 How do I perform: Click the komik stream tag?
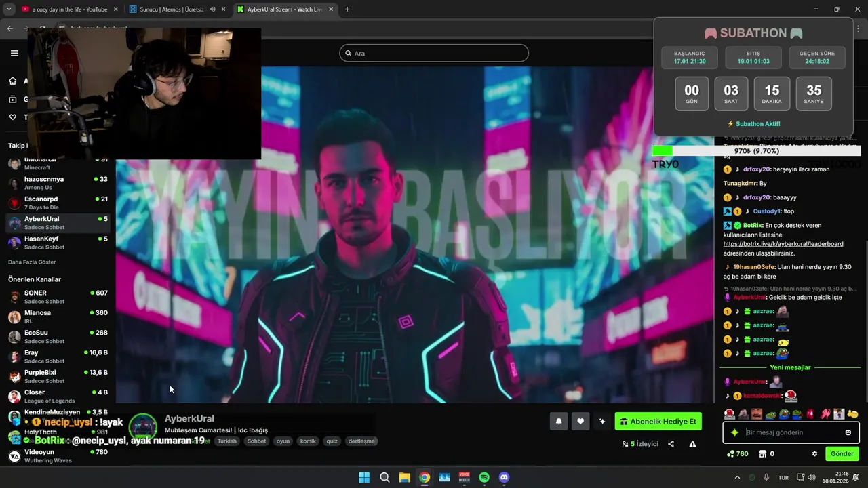pyautogui.click(x=308, y=441)
